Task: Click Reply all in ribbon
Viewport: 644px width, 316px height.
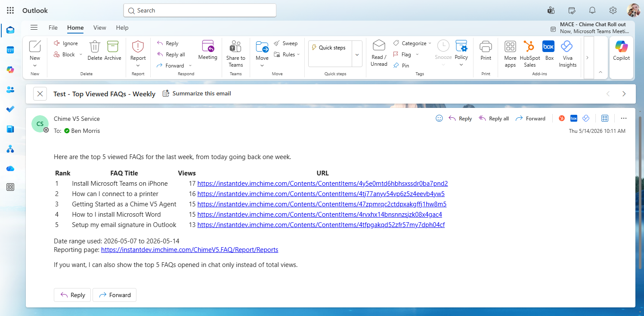Action: pyautogui.click(x=171, y=55)
